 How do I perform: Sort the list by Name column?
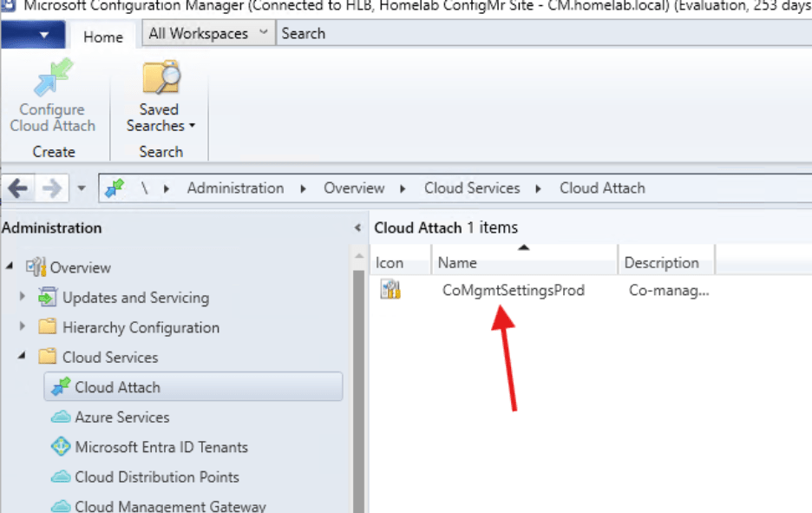coord(457,262)
